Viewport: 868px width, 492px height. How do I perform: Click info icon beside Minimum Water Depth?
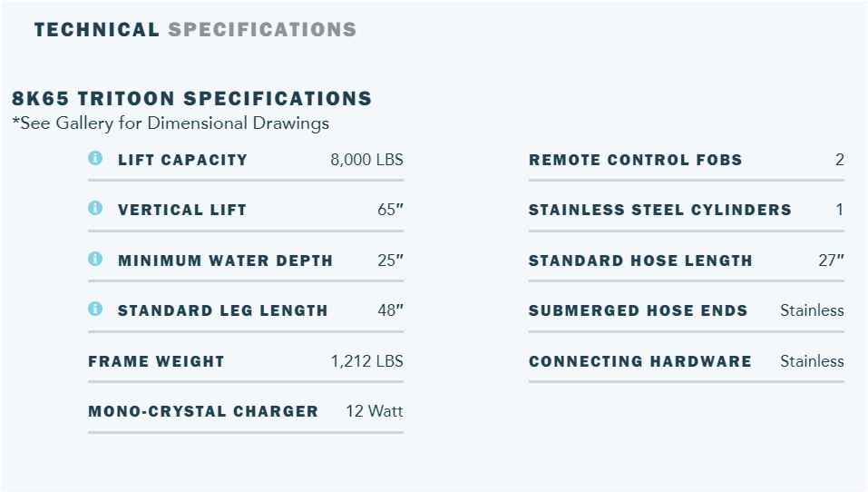click(x=95, y=260)
